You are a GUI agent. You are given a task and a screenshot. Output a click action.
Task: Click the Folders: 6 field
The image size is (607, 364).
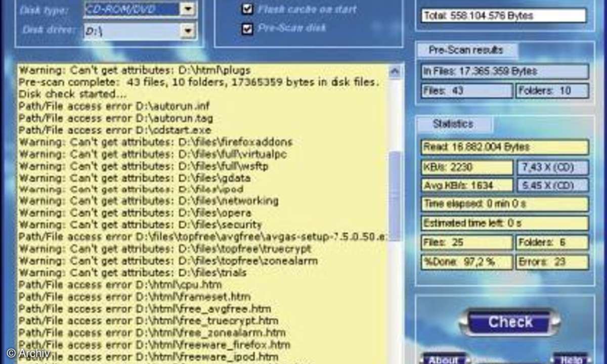coord(552,243)
